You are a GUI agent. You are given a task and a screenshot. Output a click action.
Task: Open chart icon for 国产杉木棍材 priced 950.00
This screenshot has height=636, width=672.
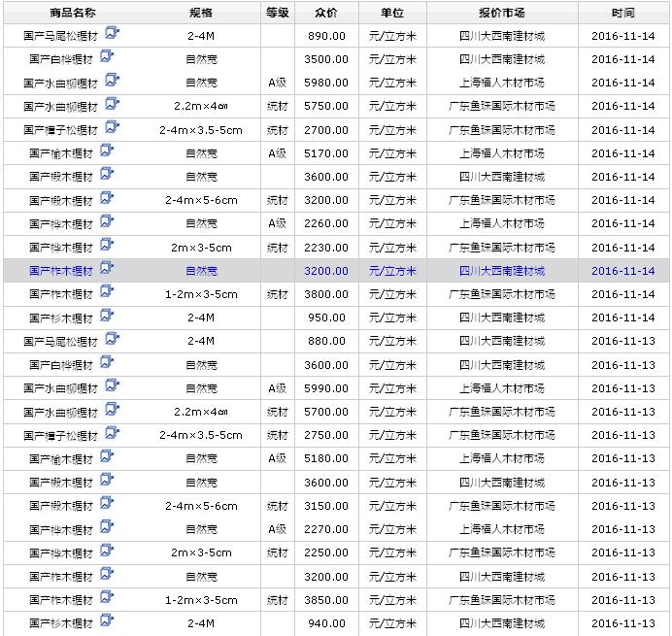click(x=107, y=316)
